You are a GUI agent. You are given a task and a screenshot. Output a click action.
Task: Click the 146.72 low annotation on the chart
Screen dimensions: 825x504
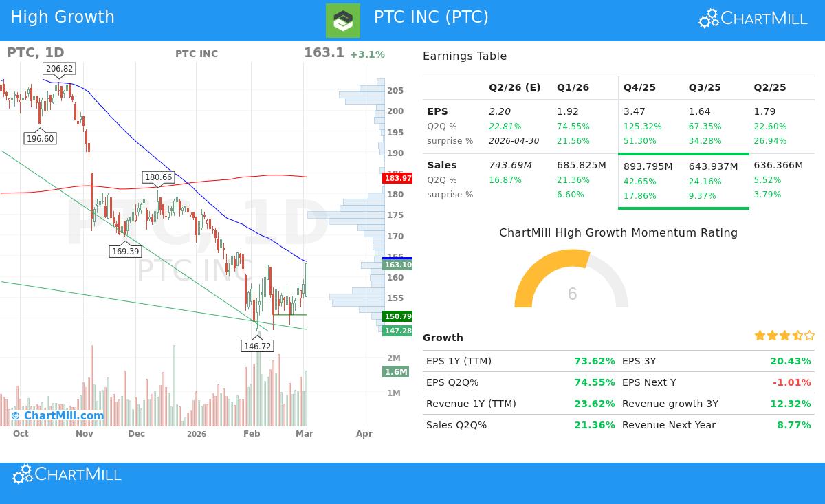click(x=257, y=346)
